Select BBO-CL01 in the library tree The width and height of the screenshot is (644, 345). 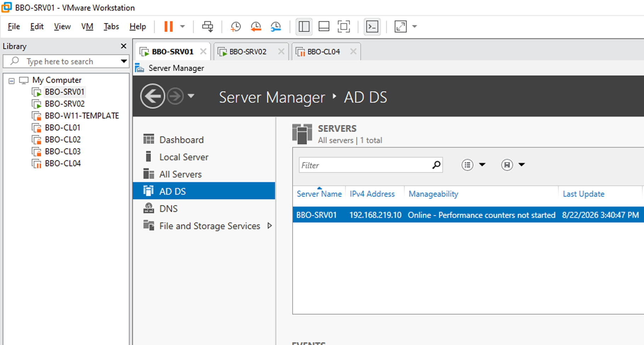(x=62, y=128)
